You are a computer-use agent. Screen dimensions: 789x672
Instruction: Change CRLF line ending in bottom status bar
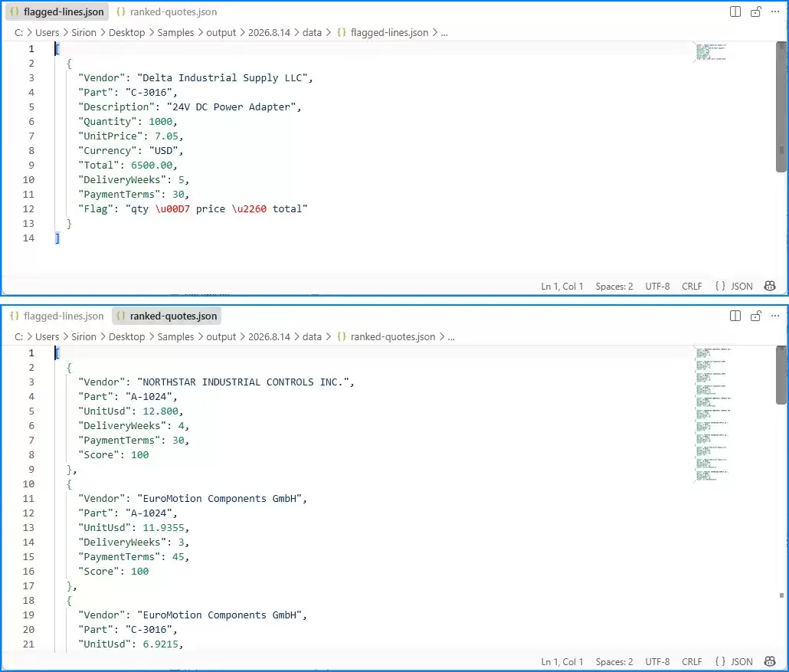click(692, 661)
